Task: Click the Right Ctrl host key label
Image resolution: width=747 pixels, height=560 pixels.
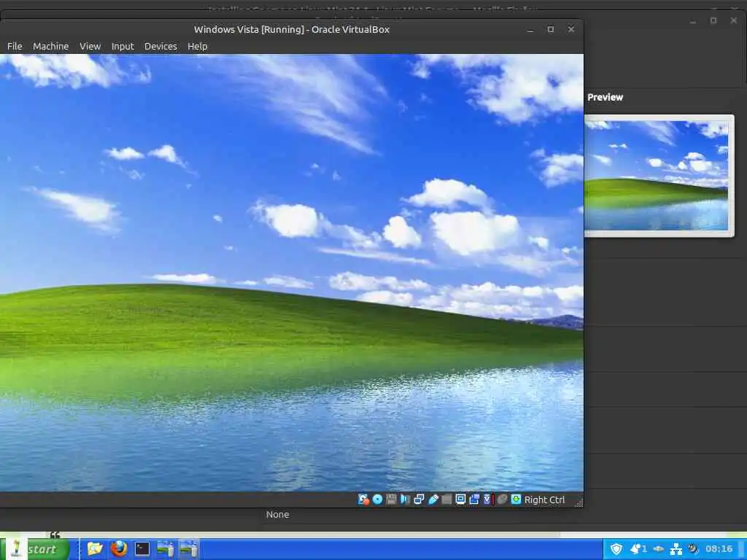Action: [x=544, y=500]
